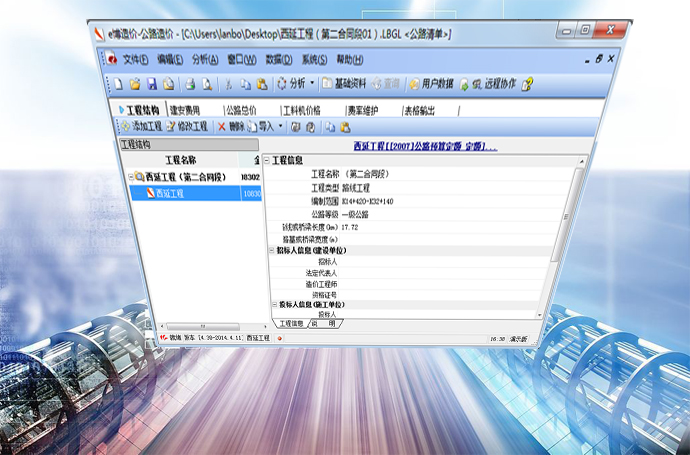The width and height of the screenshot is (690, 455).
Task: Open 基础资料 from the toolbar
Action: [x=344, y=83]
